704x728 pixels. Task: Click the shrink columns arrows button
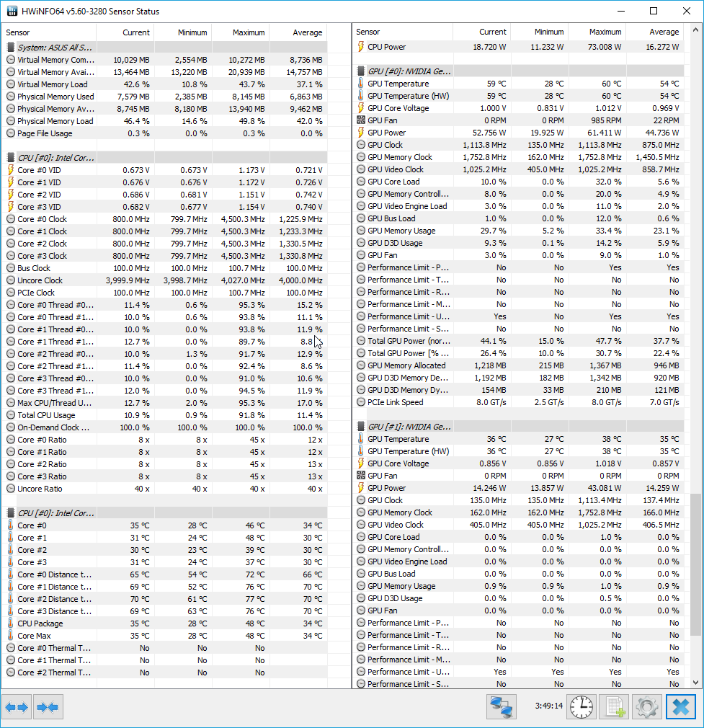[x=48, y=707]
